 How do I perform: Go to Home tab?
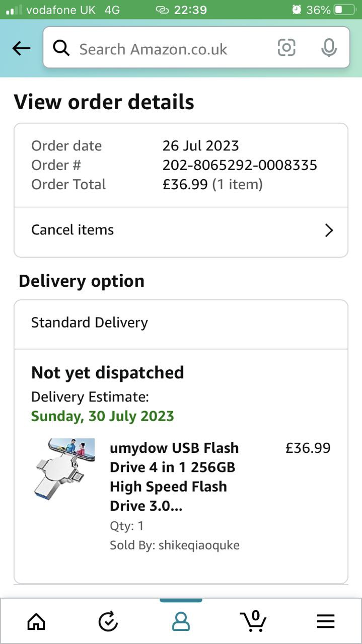pos(36,622)
